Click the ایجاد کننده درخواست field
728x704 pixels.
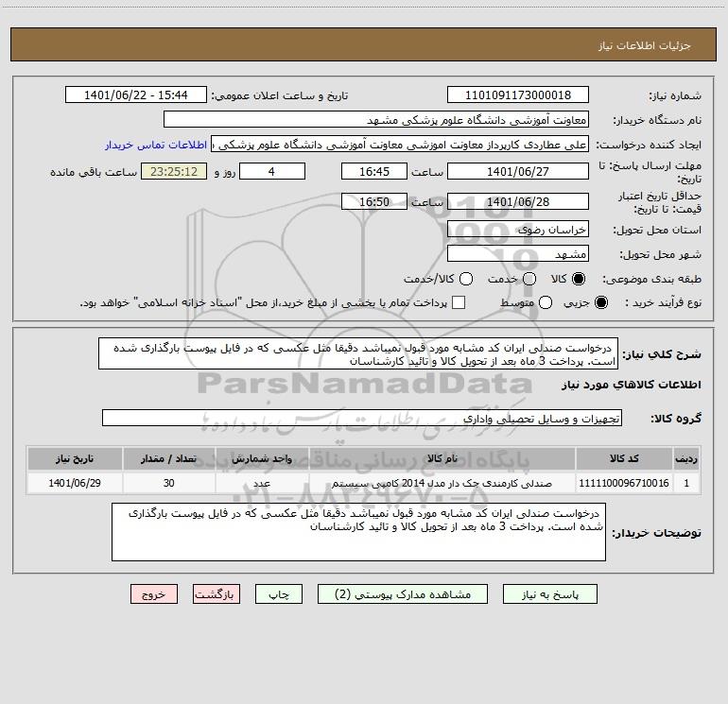click(x=400, y=145)
